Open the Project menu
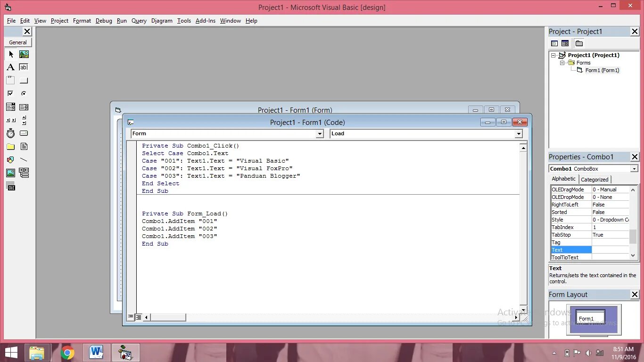Screen dimensions: 644x362 59,21
